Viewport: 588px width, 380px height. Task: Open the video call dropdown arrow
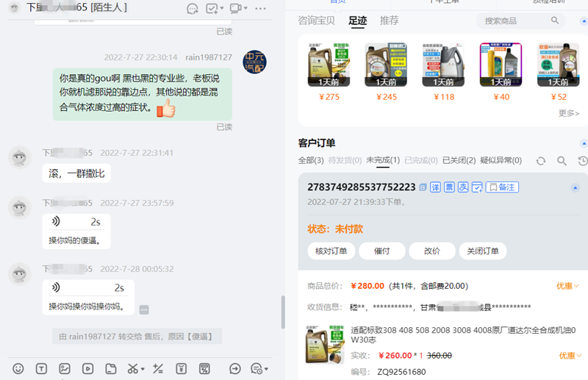pos(245,9)
